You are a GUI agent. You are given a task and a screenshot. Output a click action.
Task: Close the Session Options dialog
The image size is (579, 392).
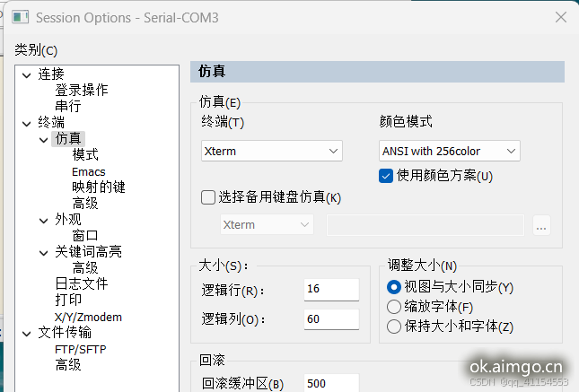pos(560,17)
